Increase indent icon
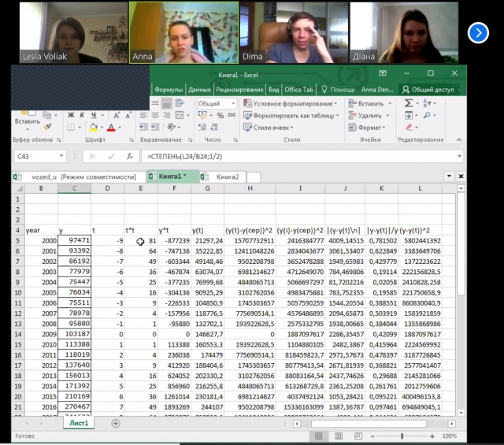Viewport: 504px width, 445px height. pyautogui.click(x=155, y=128)
